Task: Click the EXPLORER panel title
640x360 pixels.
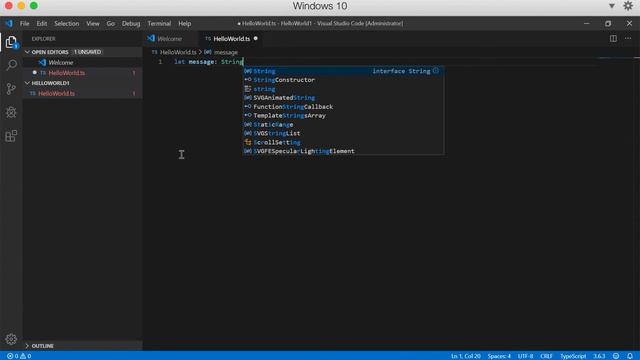Action: [x=43, y=39]
